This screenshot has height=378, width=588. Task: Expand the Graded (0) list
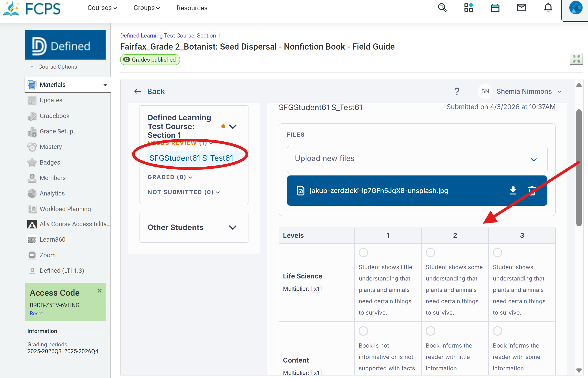click(170, 177)
